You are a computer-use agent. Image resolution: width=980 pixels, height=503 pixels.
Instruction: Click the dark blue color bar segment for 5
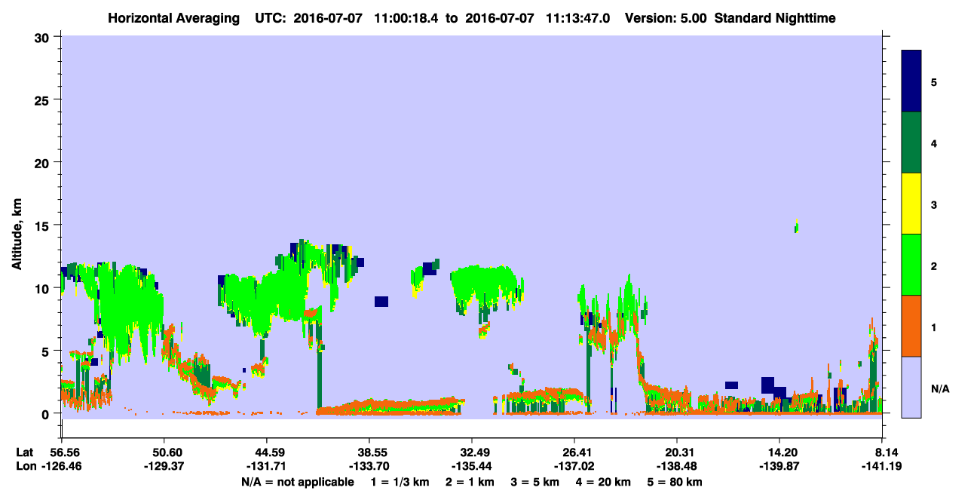click(911, 81)
